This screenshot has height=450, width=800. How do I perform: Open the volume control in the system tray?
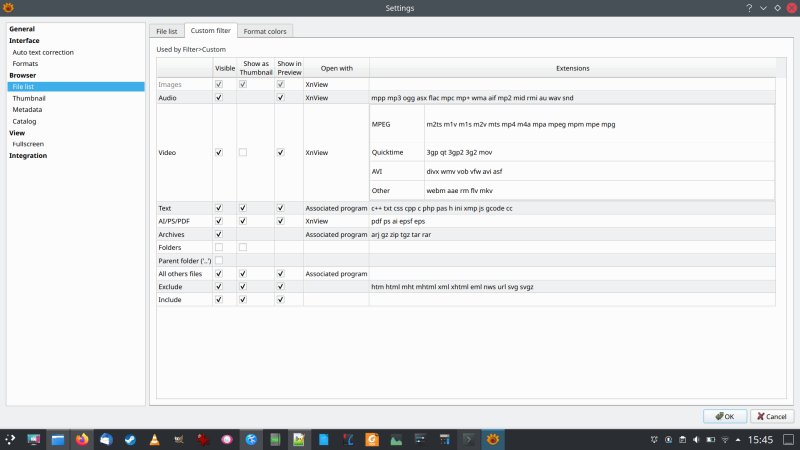(x=696, y=439)
